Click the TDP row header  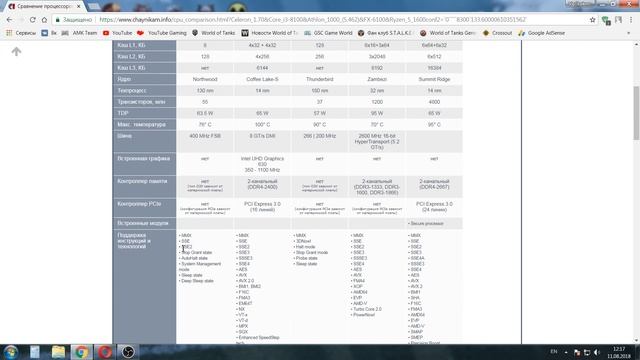pyautogui.click(x=144, y=113)
